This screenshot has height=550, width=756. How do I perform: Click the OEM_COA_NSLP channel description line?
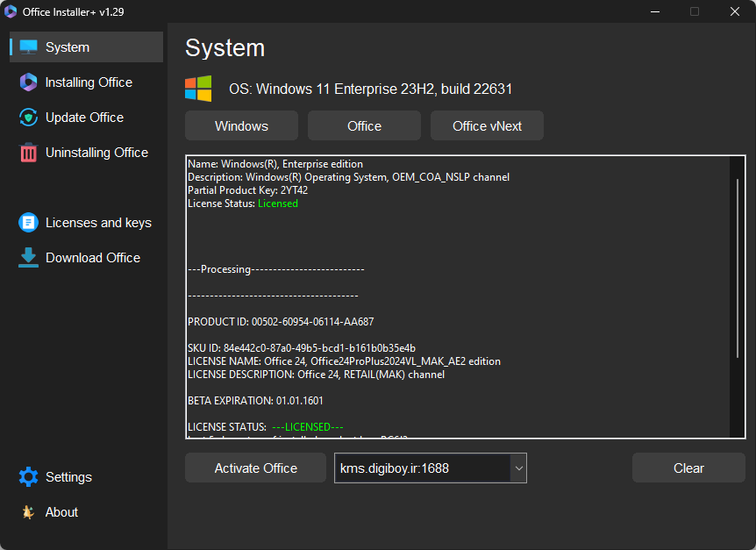pyautogui.click(x=348, y=177)
